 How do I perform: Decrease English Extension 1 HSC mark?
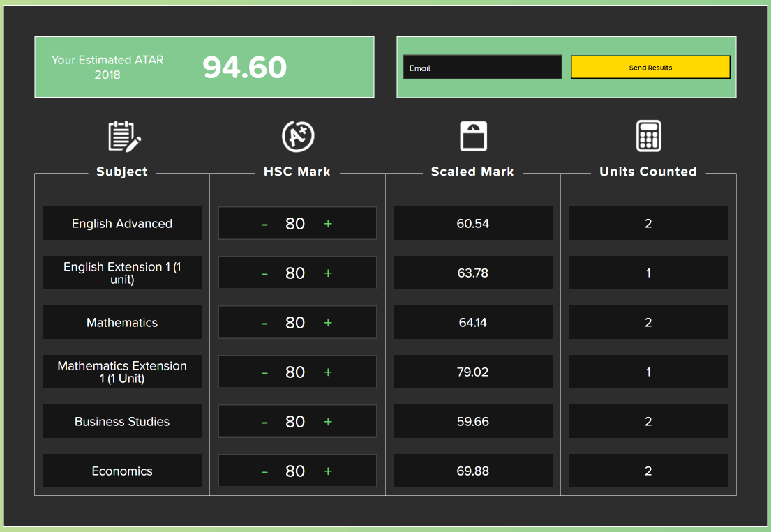[x=264, y=274]
